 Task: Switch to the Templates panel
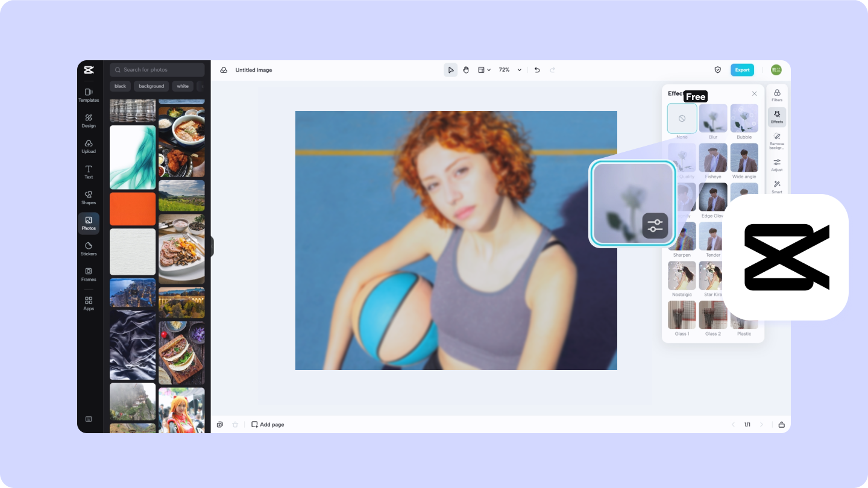click(x=89, y=95)
